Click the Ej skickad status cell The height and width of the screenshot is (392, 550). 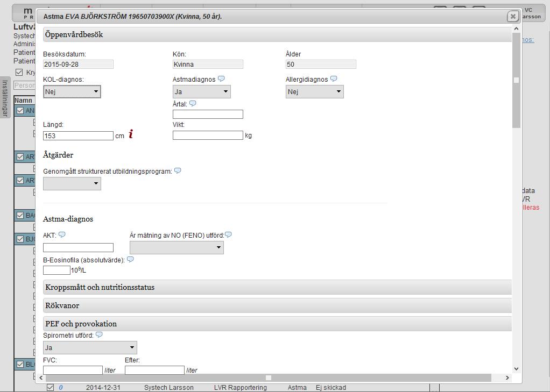(331, 388)
